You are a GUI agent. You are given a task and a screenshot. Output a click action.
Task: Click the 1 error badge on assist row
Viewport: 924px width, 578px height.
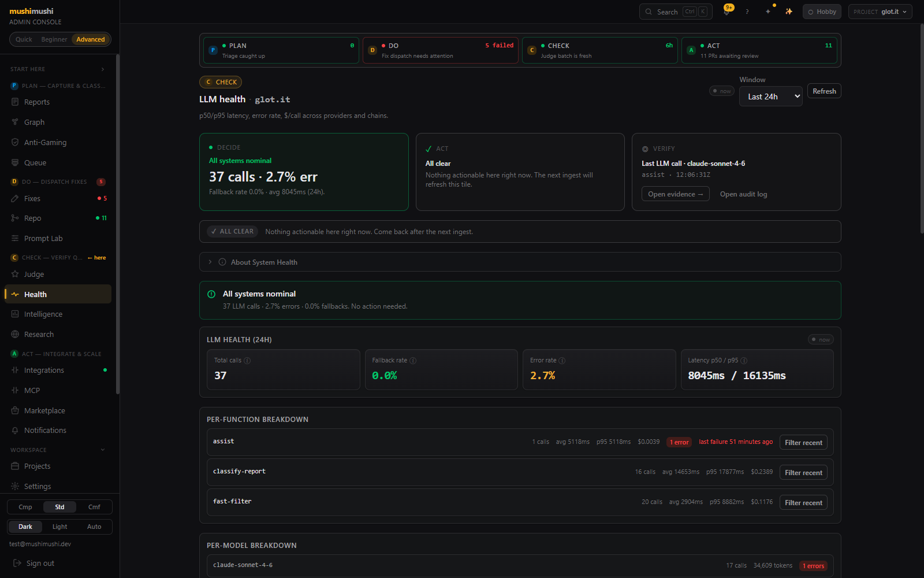[679, 442]
